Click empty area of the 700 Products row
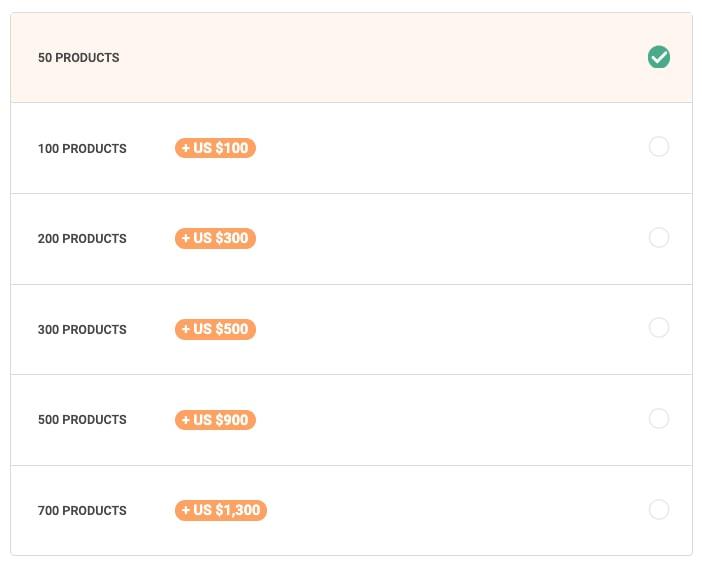702x567 pixels. point(448,510)
